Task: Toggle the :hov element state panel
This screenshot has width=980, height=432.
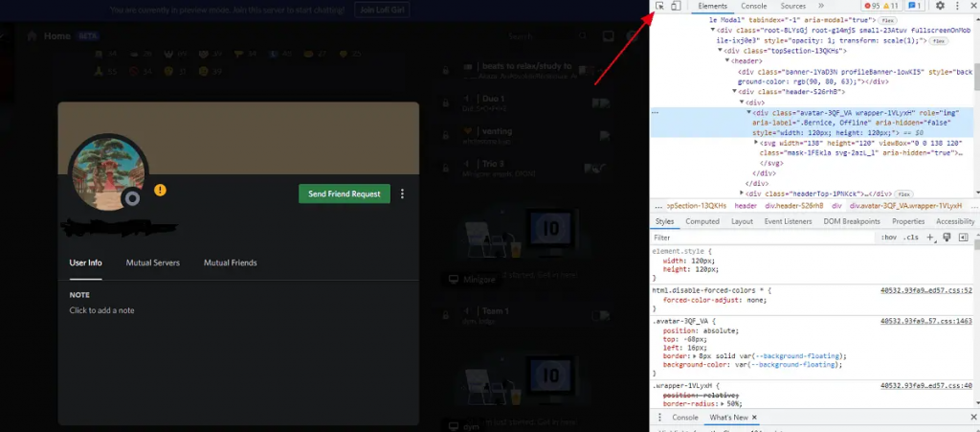Action: pos(888,238)
